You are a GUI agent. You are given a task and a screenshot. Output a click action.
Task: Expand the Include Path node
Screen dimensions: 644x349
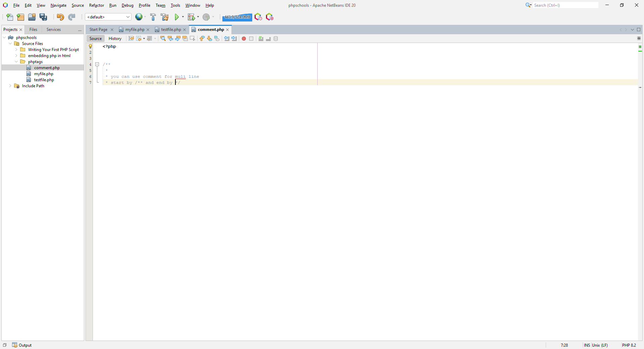click(10, 86)
